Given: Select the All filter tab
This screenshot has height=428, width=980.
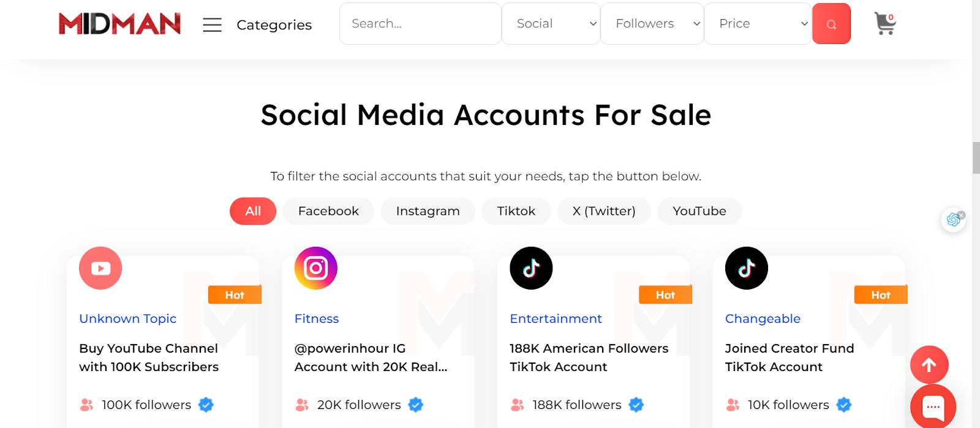Looking at the screenshot, I should tap(253, 211).
